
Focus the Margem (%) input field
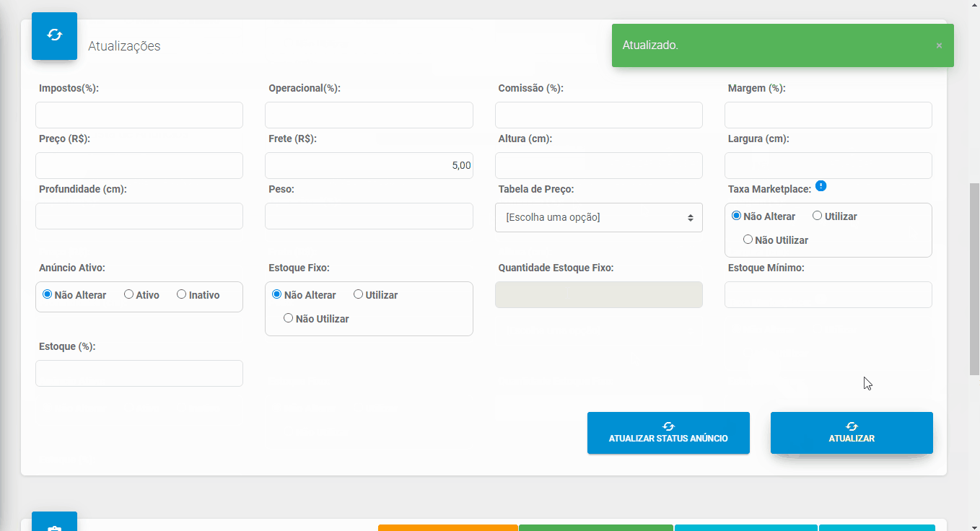coord(828,115)
